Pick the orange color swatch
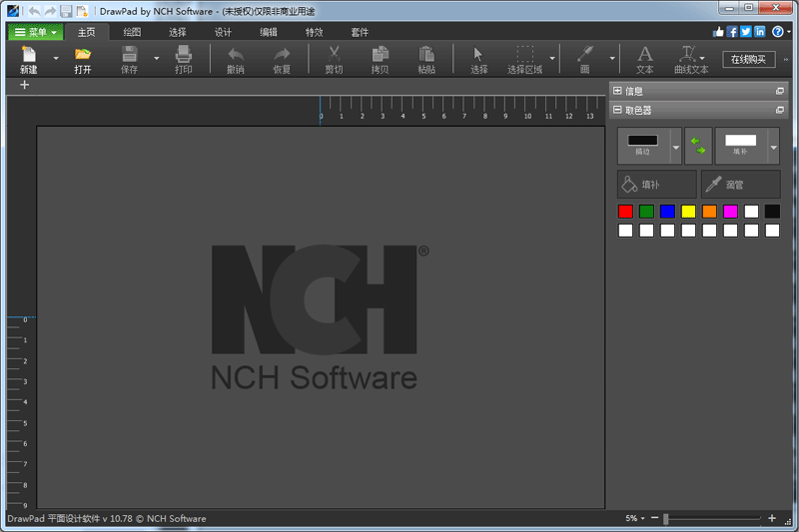 click(709, 212)
